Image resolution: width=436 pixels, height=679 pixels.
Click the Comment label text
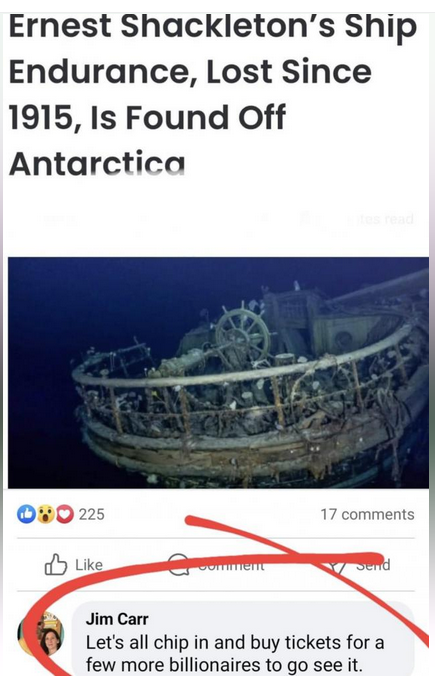(x=231, y=565)
